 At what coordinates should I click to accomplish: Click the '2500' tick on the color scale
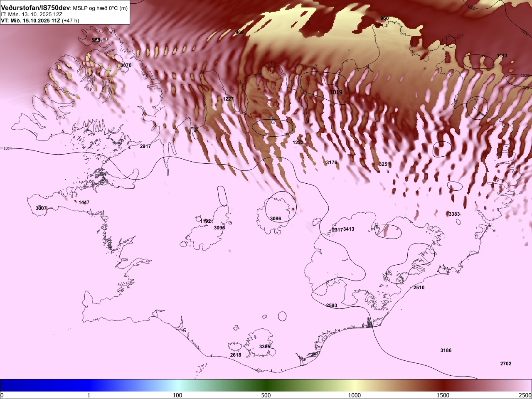525,395
